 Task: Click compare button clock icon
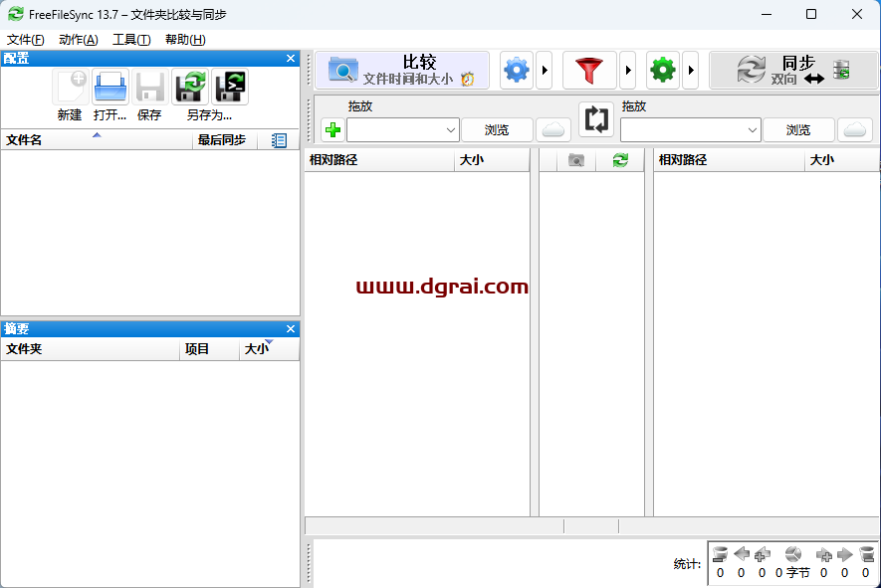[468, 80]
